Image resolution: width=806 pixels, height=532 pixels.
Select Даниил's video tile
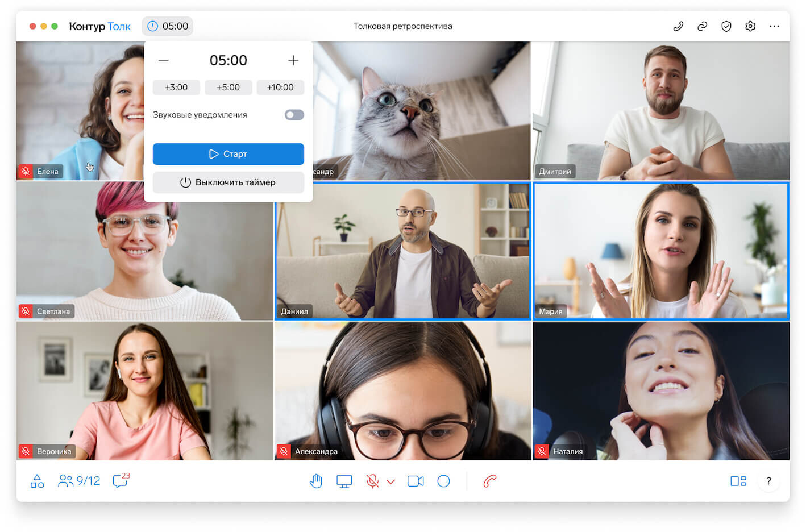(403, 251)
